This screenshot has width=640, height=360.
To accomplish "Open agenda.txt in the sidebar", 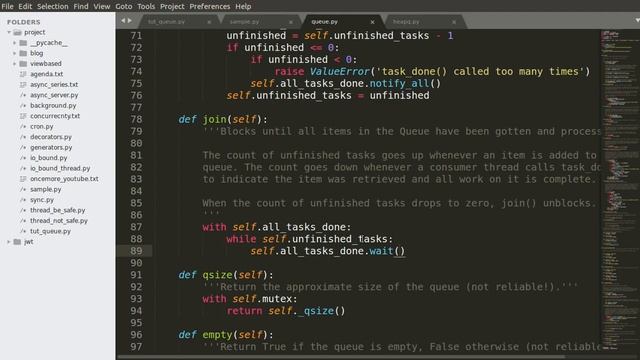I will (47, 74).
